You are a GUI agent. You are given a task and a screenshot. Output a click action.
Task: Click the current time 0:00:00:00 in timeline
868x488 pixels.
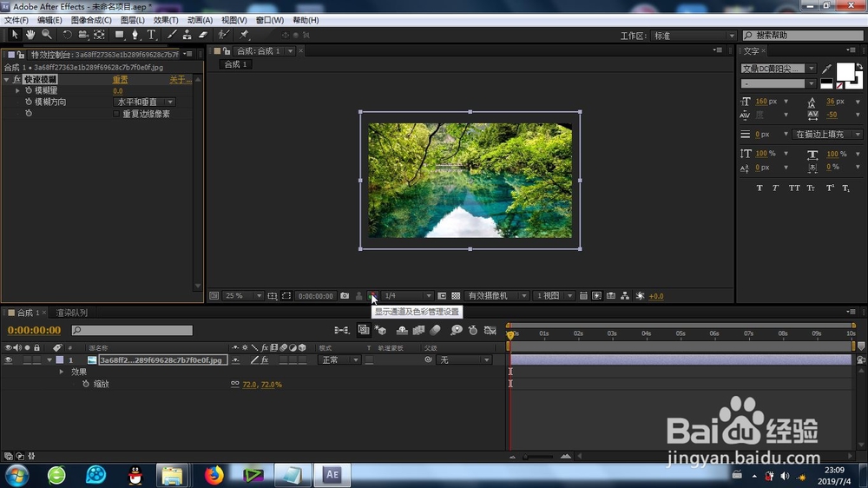[x=35, y=330]
